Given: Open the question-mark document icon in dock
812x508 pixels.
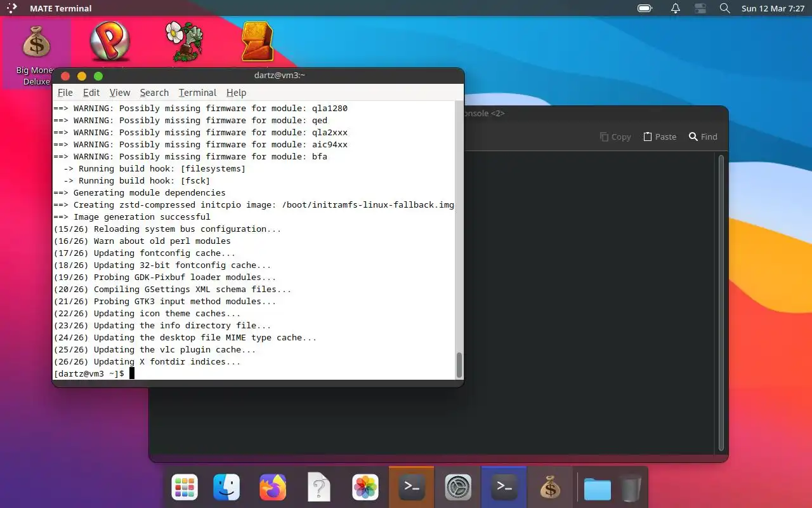Looking at the screenshot, I should coord(319,488).
